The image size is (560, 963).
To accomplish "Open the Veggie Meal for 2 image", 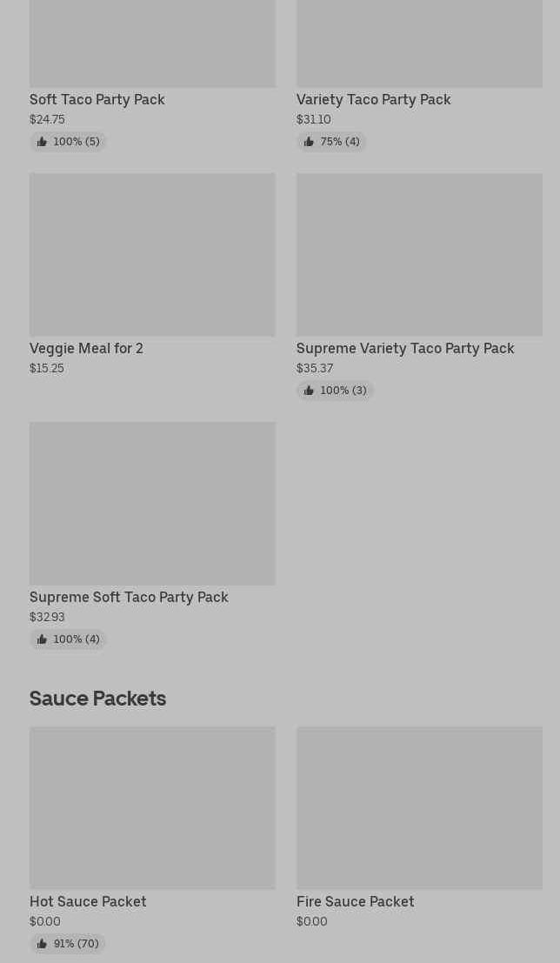I will [152, 254].
